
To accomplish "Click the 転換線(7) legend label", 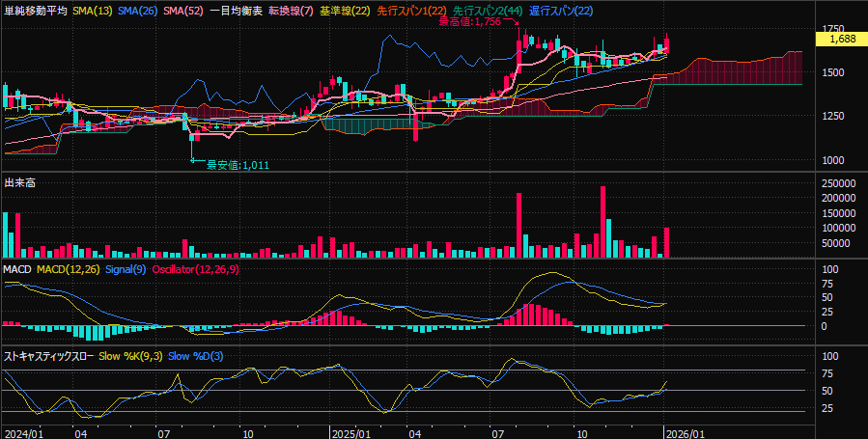I will [x=291, y=9].
